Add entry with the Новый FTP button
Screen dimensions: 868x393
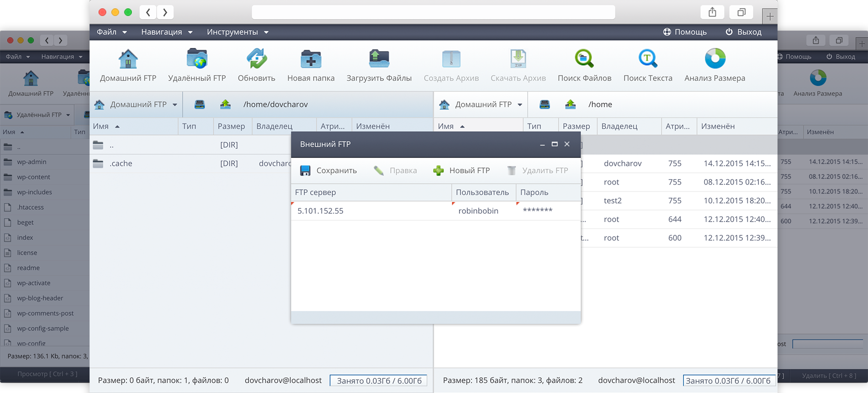click(461, 170)
